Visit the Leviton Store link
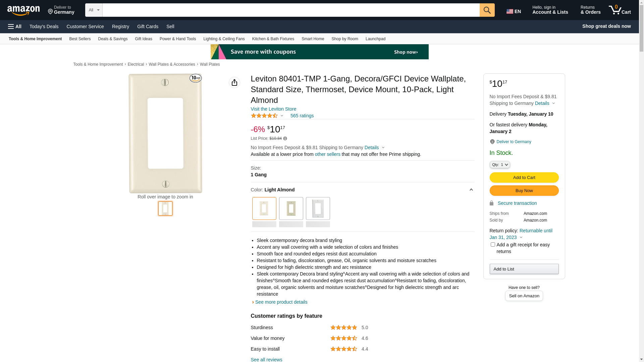This screenshot has width=644, height=362. click(273, 109)
